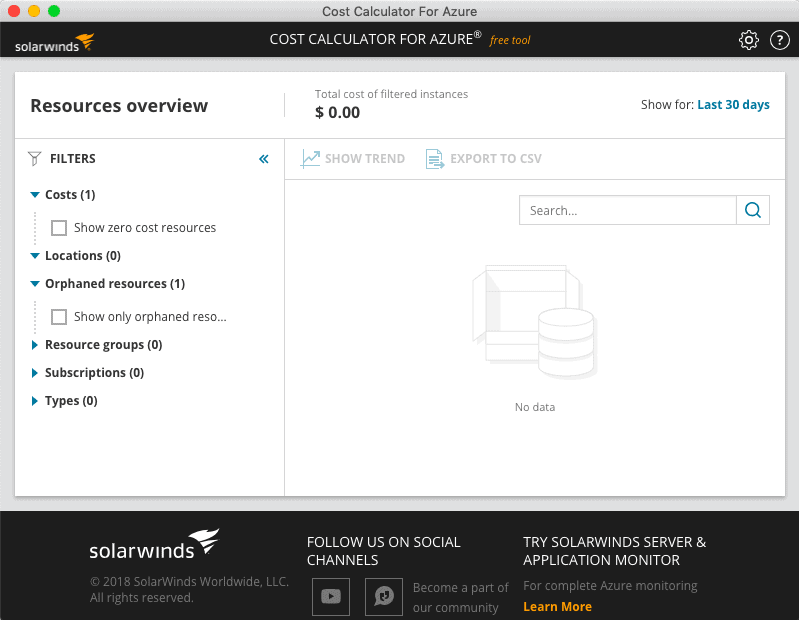Click the No data placeholder text
This screenshot has height=620, width=799.
pos(535,407)
